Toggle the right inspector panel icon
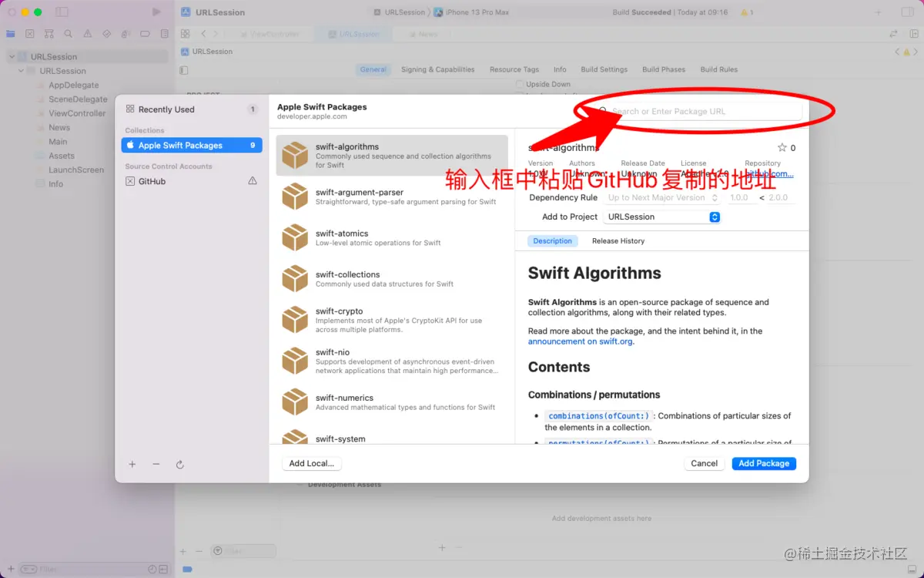Viewport: 924px width, 578px height. tap(907, 12)
